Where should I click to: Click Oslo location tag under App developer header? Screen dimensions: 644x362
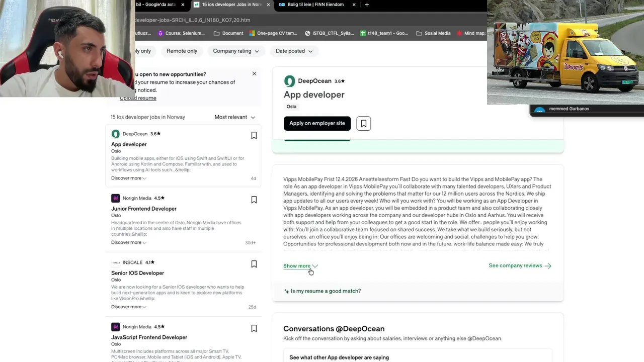[x=291, y=107]
